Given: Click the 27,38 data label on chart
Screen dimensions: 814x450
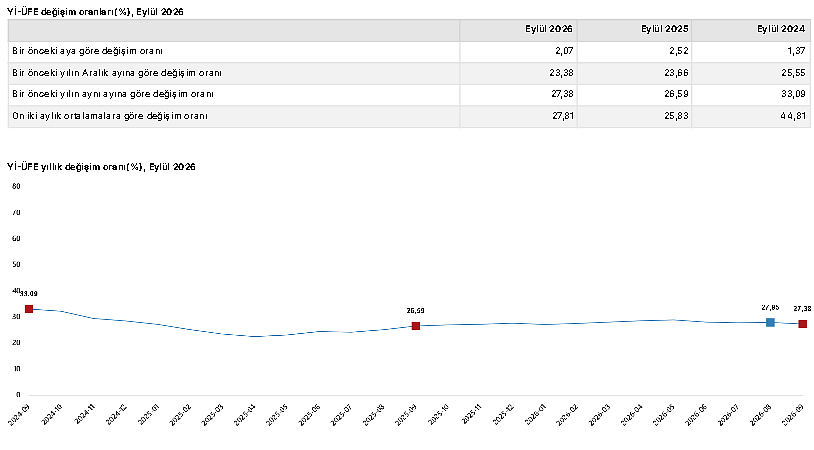Looking at the screenshot, I should [x=803, y=309].
